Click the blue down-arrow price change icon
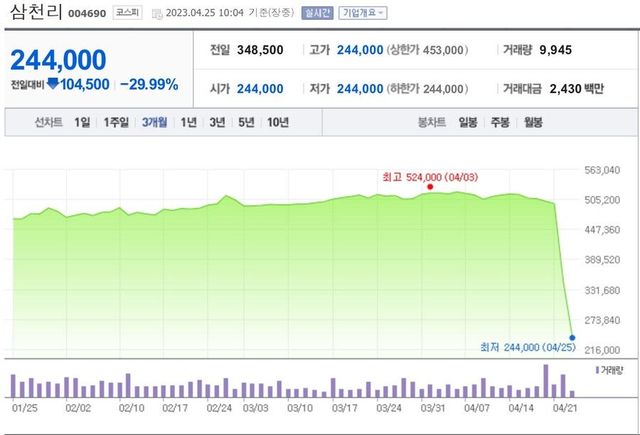 point(53,84)
